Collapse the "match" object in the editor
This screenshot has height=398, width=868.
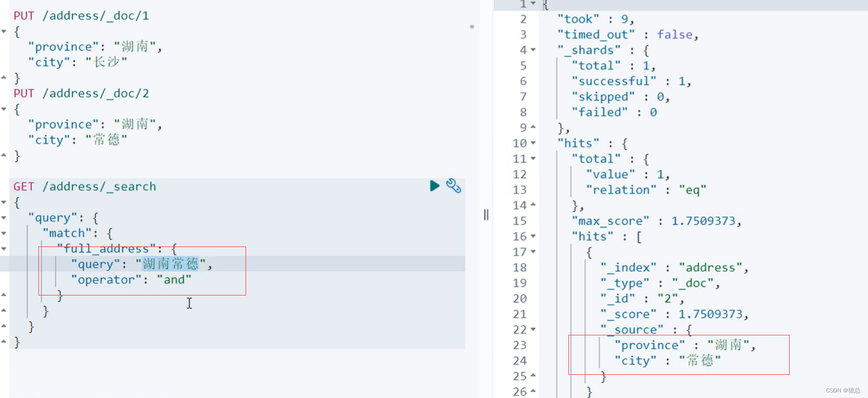pyautogui.click(x=4, y=233)
